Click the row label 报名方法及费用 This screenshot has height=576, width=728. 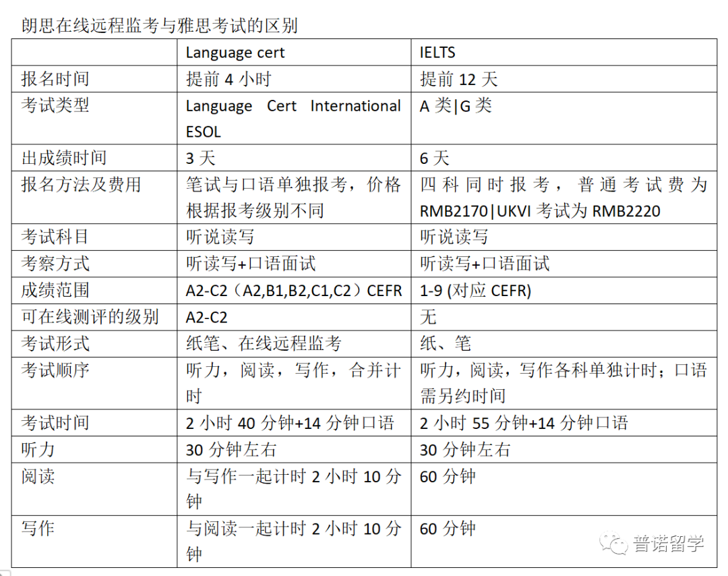coord(82,184)
